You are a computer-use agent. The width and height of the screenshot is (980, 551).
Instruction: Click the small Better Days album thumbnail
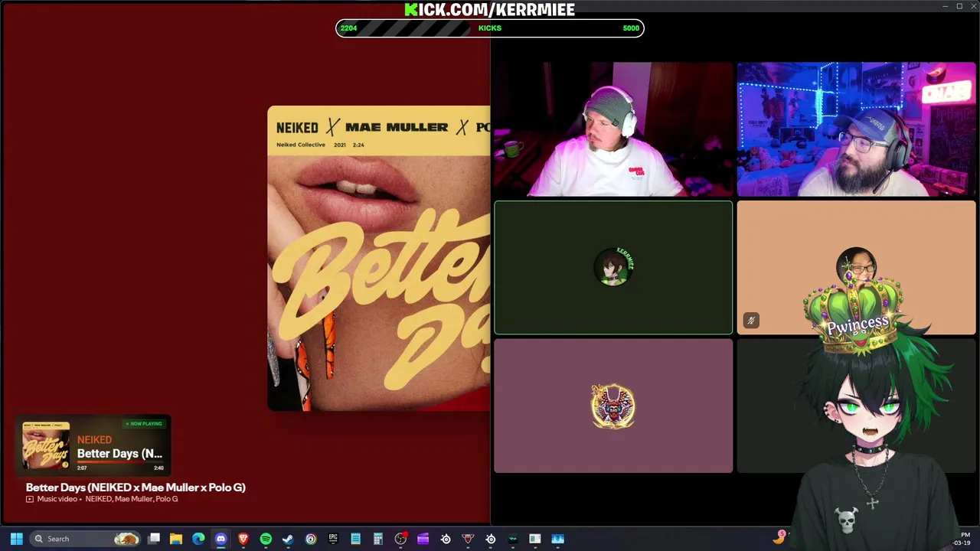pyautogui.click(x=46, y=445)
